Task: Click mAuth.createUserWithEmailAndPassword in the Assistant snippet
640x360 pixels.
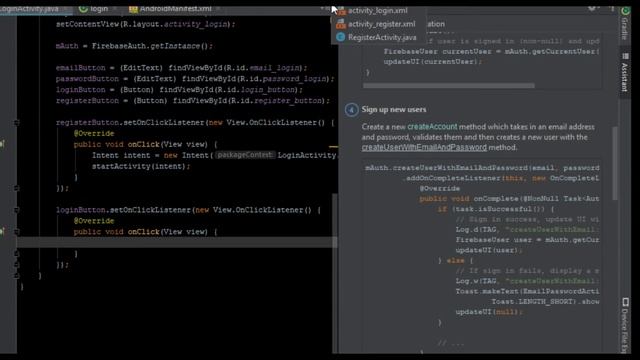Action: (447, 168)
